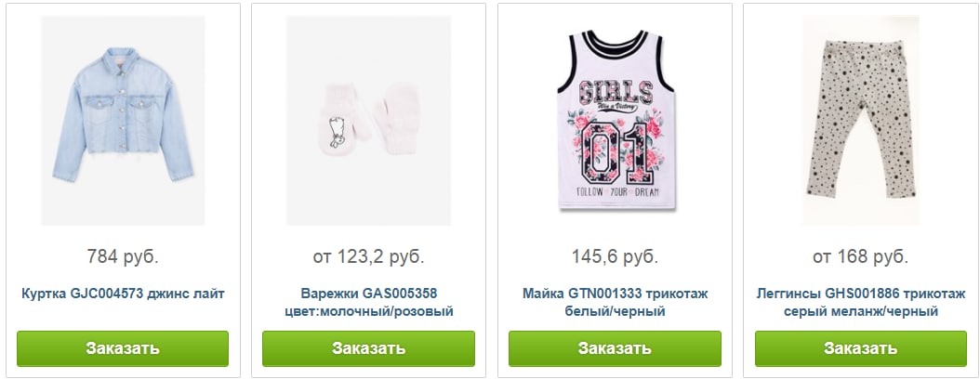Image resolution: width=980 pixels, height=379 pixels.
Task: Select the от 123,2 руб. mittens price
Action: coord(369,256)
